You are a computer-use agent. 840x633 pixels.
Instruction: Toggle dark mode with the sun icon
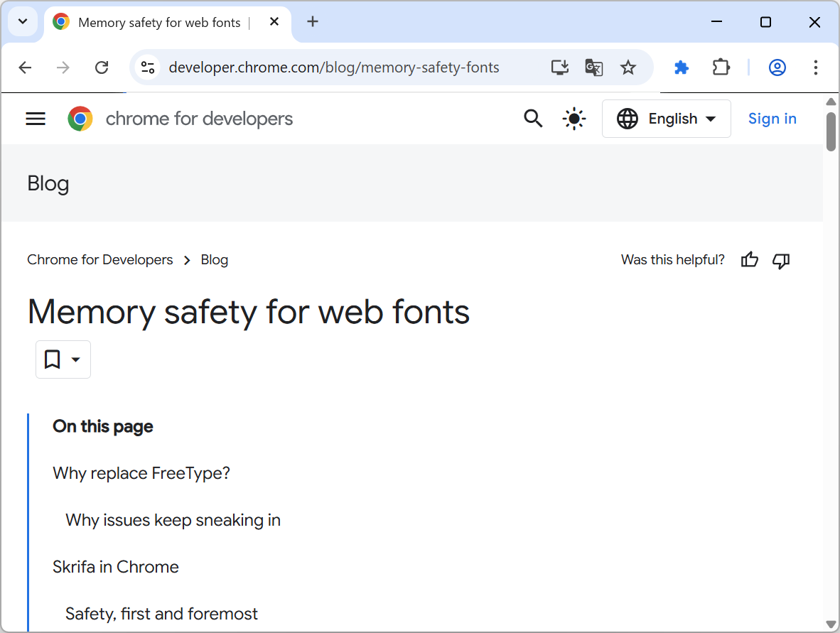574,118
